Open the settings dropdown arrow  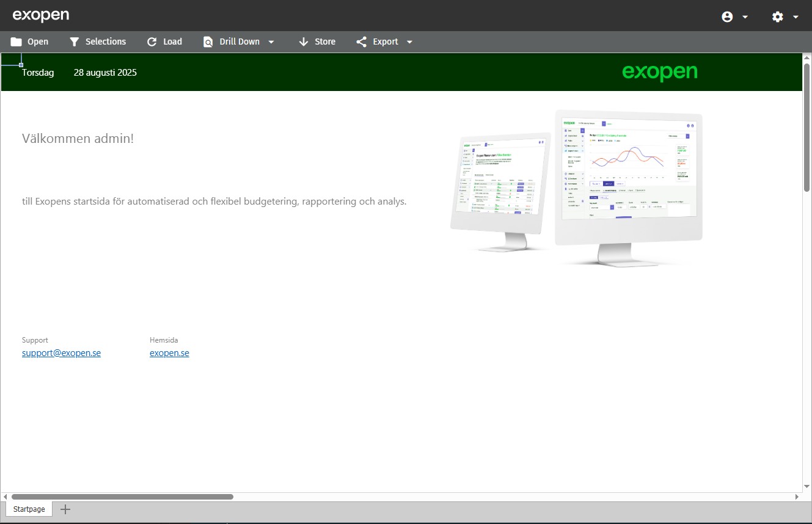click(x=796, y=16)
